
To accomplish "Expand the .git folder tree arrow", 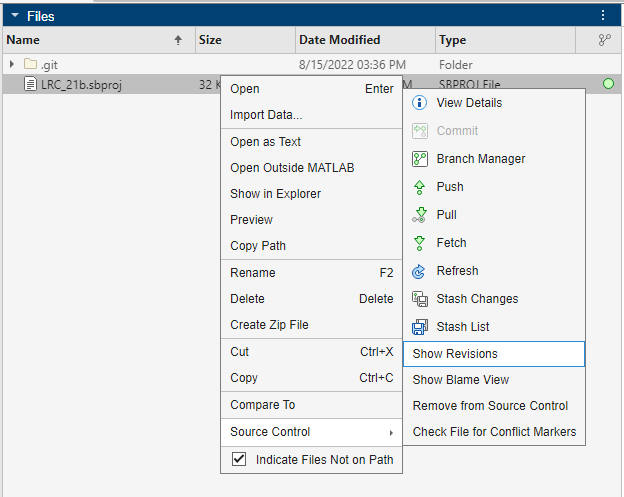I will tap(12, 65).
